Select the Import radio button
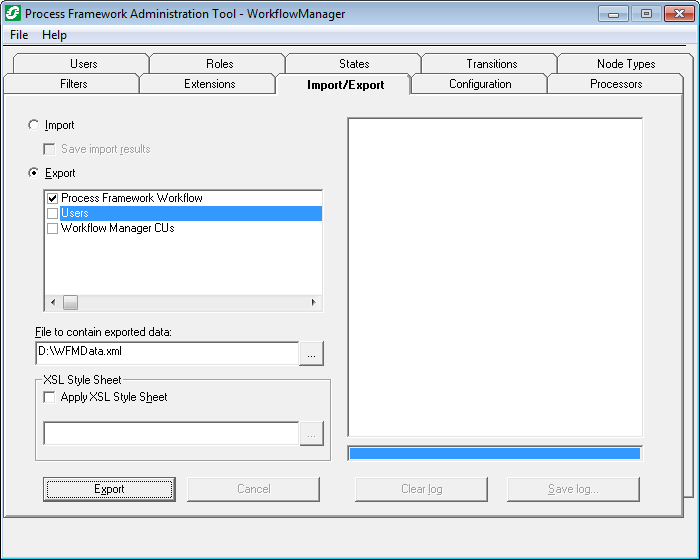This screenshot has height=560, width=700. (35, 125)
